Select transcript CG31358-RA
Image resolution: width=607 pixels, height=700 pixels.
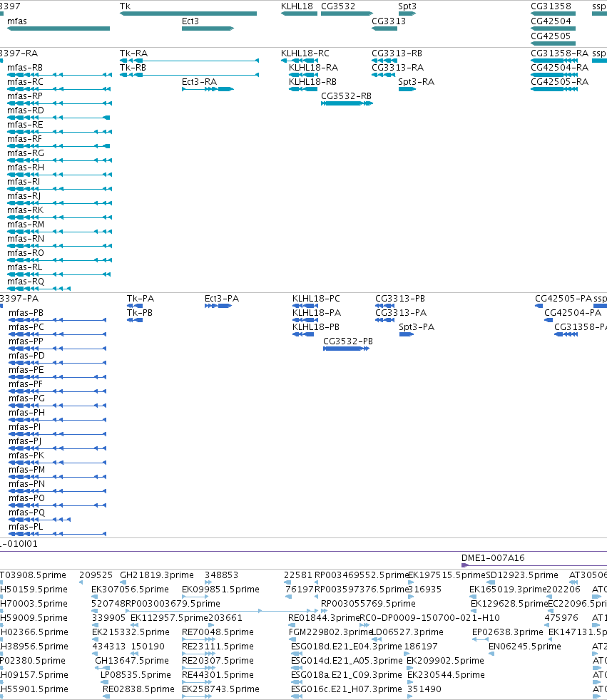click(553, 61)
